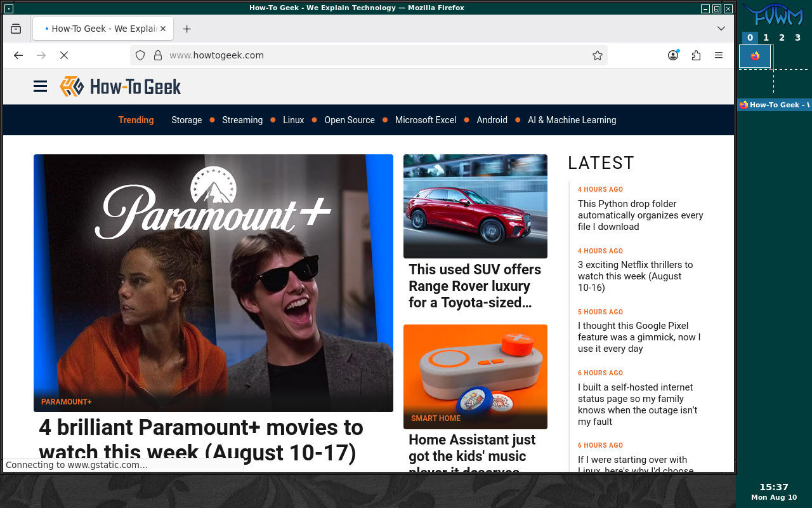Open a new tab with plus button
The image size is (812, 508).
point(187,29)
